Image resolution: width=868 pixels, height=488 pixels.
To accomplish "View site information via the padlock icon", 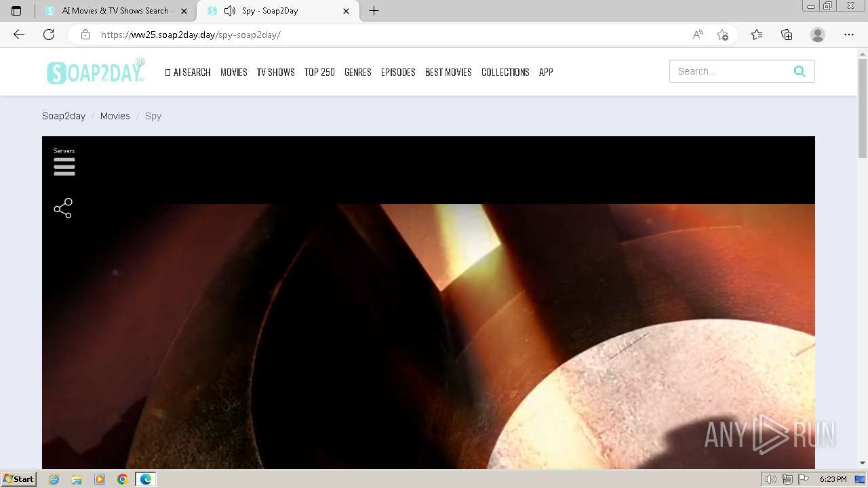I will tap(85, 35).
